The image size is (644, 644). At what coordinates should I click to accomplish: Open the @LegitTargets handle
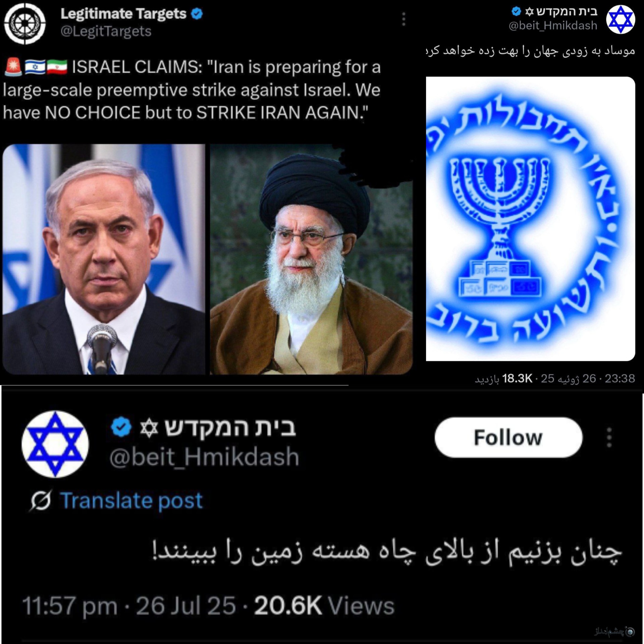pyautogui.click(x=106, y=31)
